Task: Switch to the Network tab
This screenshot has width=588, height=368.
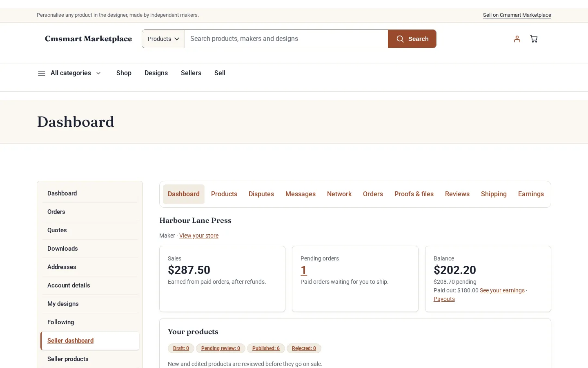Action: click(339, 194)
